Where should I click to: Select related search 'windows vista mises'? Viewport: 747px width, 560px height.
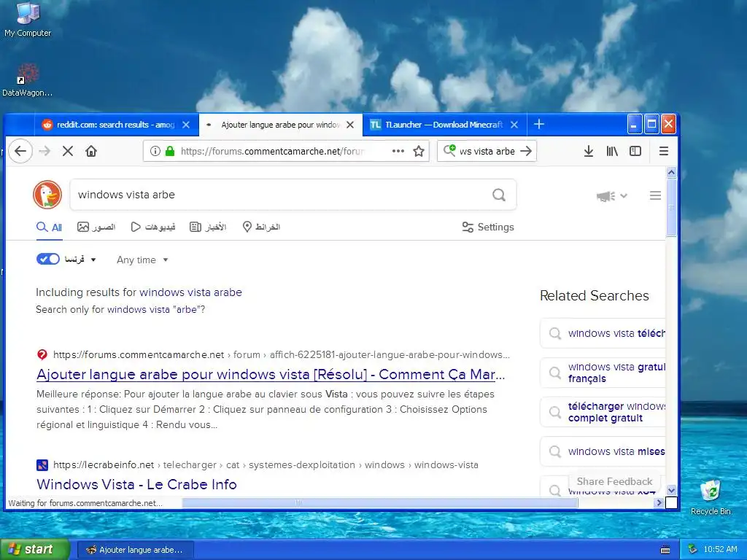pyautogui.click(x=603, y=451)
